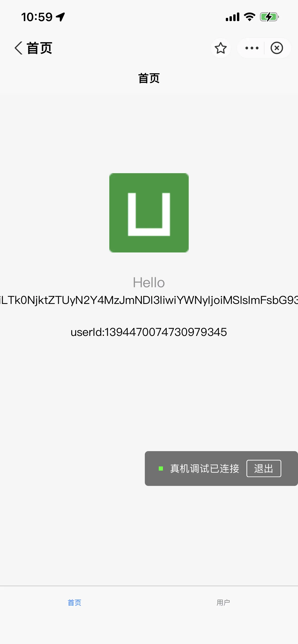This screenshot has width=298, height=644.
Task: Tap the Hello greeting text
Action: [149, 283]
